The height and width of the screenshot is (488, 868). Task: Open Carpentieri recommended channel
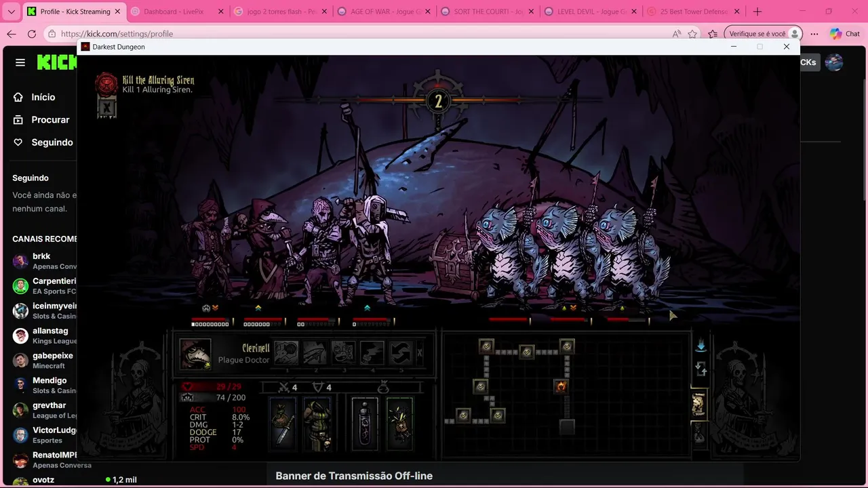[x=43, y=286]
